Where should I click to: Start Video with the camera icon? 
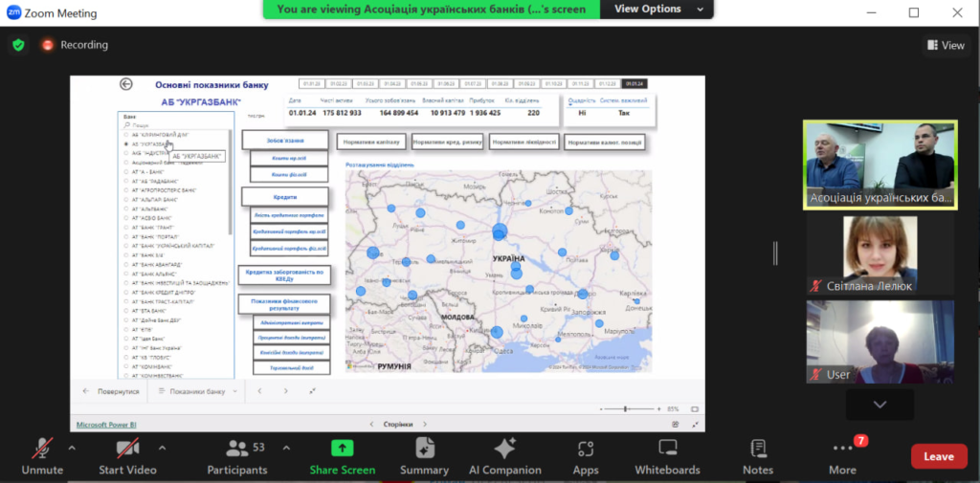[127, 457]
